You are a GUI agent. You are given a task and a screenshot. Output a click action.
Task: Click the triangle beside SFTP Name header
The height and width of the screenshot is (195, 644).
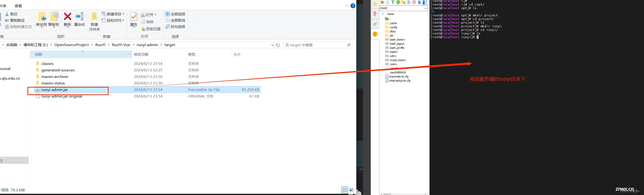coord(383,14)
